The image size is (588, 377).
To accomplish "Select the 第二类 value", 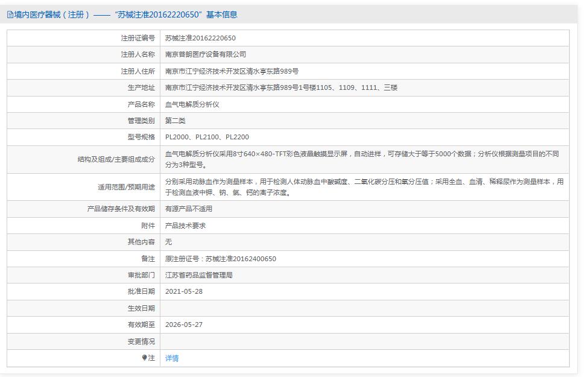I will tap(175, 121).
